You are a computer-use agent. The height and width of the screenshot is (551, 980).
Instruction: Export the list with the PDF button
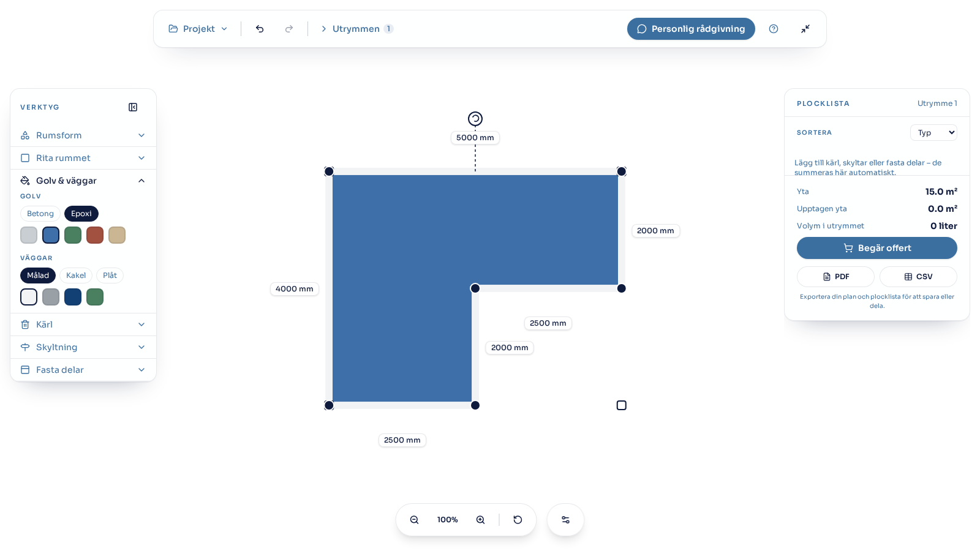click(x=835, y=277)
